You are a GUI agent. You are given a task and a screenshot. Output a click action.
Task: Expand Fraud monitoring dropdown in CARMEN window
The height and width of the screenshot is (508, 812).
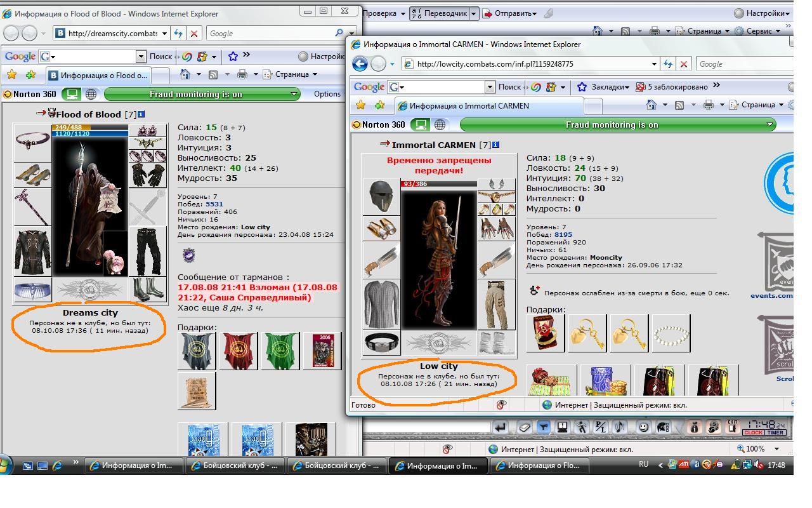pyautogui.click(x=770, y=124)
